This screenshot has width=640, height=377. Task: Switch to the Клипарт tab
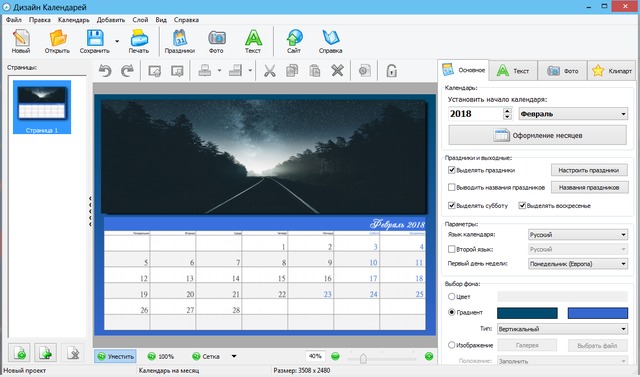[612, 71]
